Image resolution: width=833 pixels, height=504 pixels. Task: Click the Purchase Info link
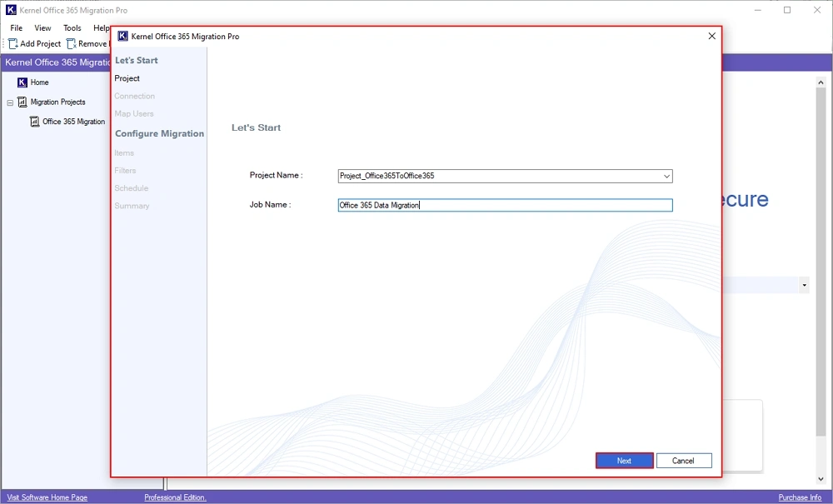(800, 497)
